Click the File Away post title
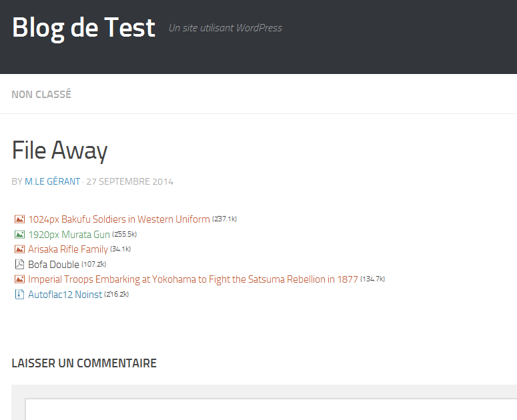This screenshot has width=517, height=420. pos(59,151)
